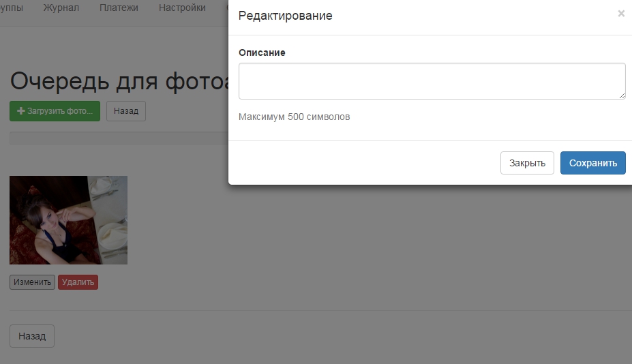Close the Редактирование dialog with the × icon
632x364 pixels.
point(620,14)
